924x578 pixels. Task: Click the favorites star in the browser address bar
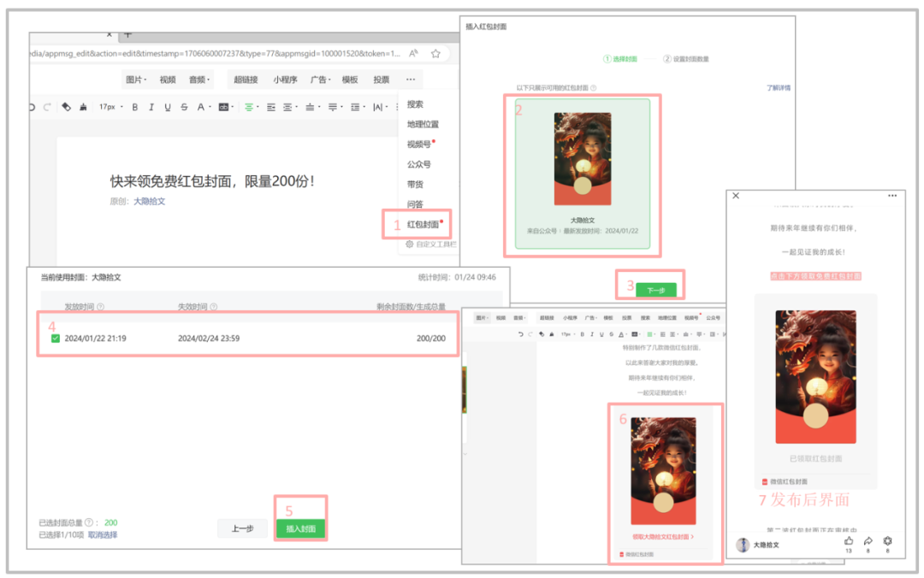[x=435, y=54]
